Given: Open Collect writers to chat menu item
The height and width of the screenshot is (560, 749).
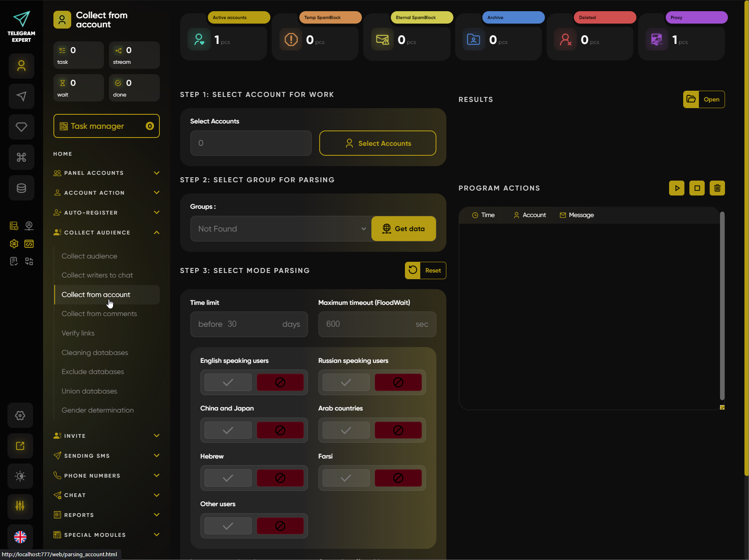Looking at the screenshot, I should pyautogui.click(x=97, y=275).
